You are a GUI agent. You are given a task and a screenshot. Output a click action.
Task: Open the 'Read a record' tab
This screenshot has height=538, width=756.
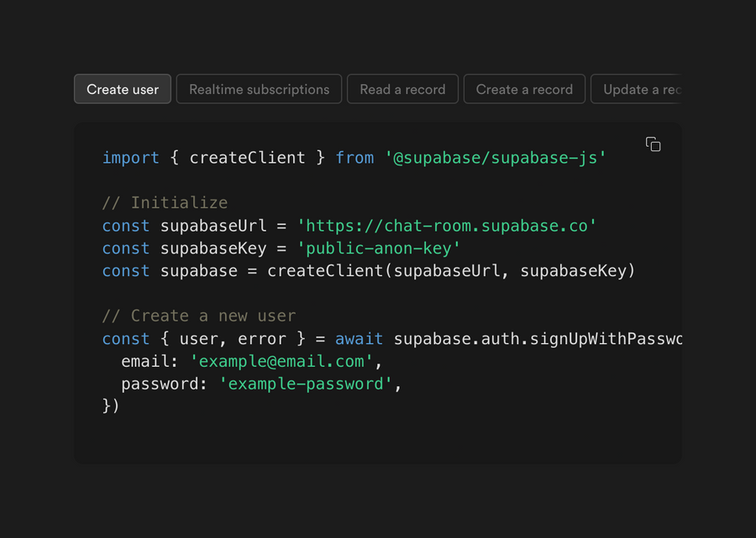point(402,88)
